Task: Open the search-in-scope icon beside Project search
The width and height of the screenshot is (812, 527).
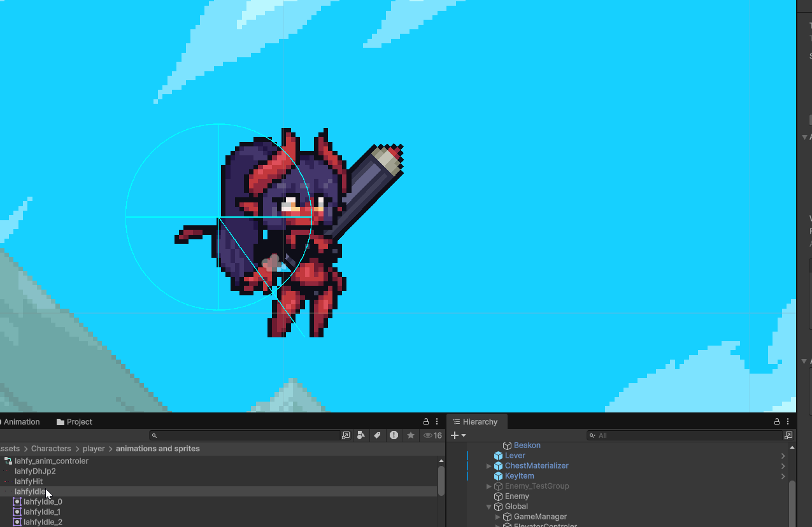Action: pyautogui.click(x=346, y=435)
